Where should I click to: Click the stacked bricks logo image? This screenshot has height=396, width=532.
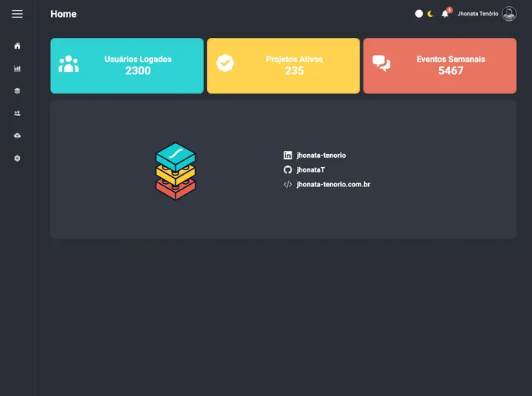(x=176, y=171)
